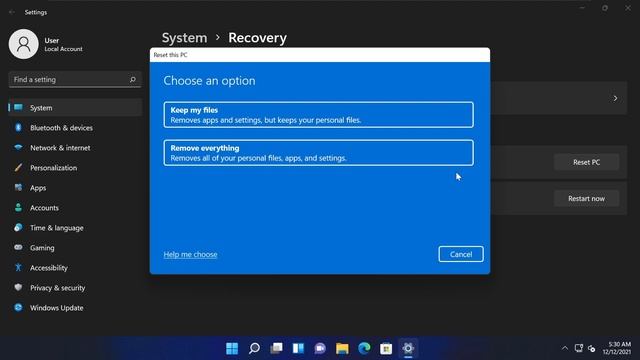
Task: Click the Settings gear icon in the taskbar
Action: click(408, 348)
